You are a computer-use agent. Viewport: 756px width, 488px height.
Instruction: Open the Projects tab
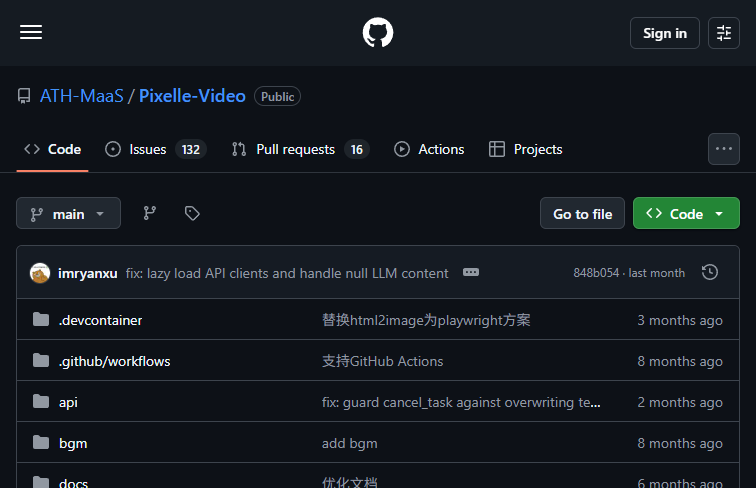[x=526, y=149]
